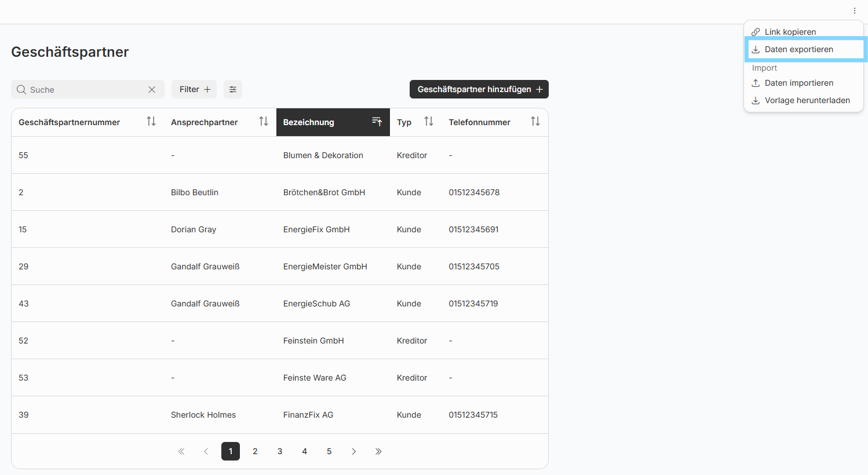
Task: Click the three-dot overflow menu icon
Action: [854, 10]
